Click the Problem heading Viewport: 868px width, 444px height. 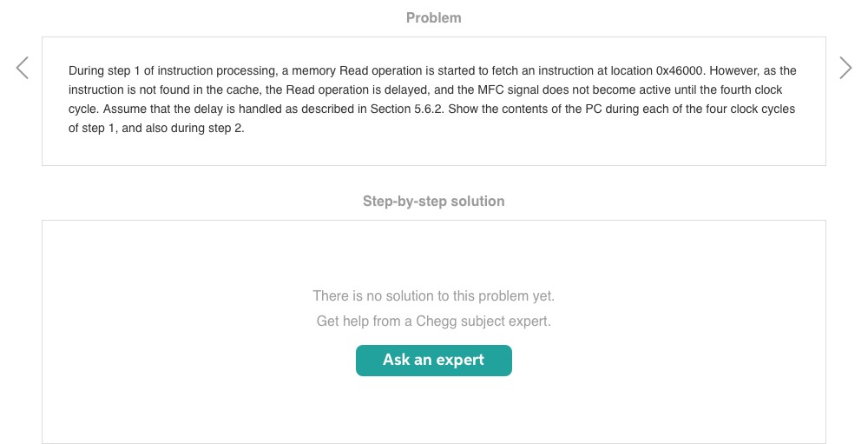(x=433, y=17)
